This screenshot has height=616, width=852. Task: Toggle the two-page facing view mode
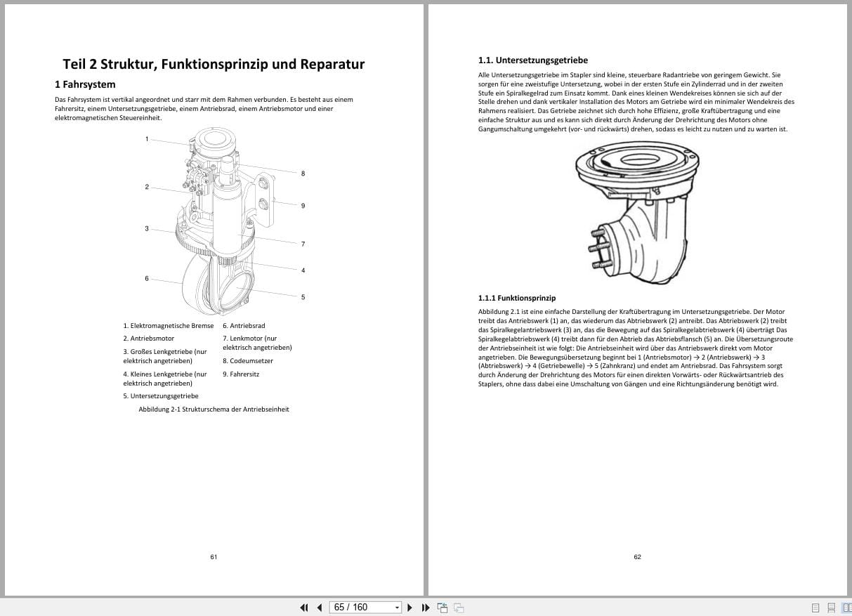[848, 607]
